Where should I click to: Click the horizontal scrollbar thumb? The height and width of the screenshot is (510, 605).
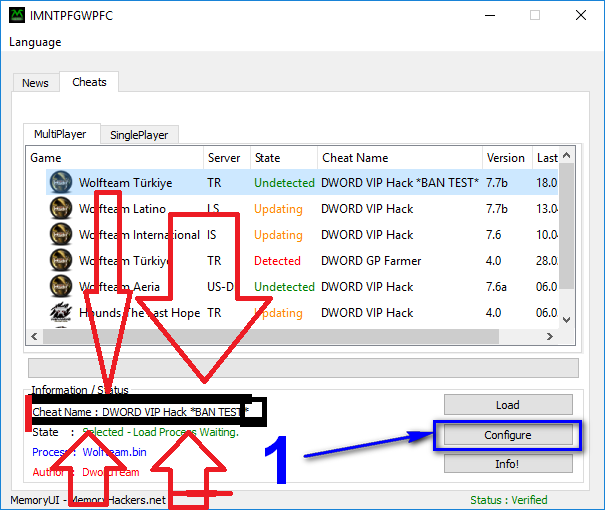pos(271,336)
